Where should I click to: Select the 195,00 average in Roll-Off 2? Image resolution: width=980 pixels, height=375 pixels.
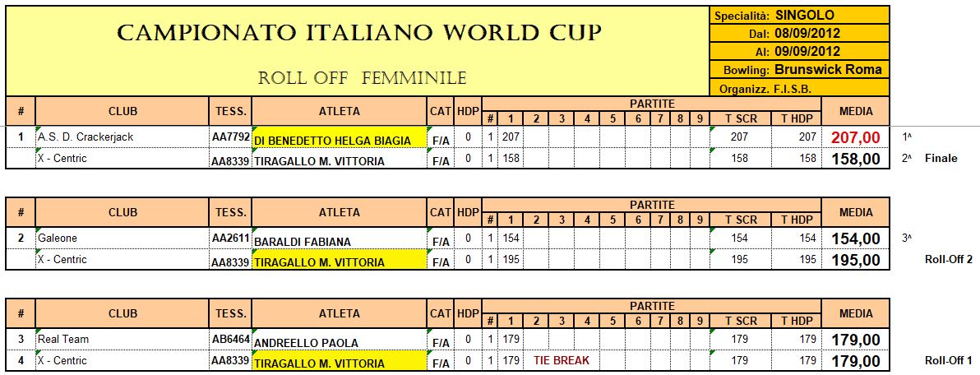click(x=855, y=260)
